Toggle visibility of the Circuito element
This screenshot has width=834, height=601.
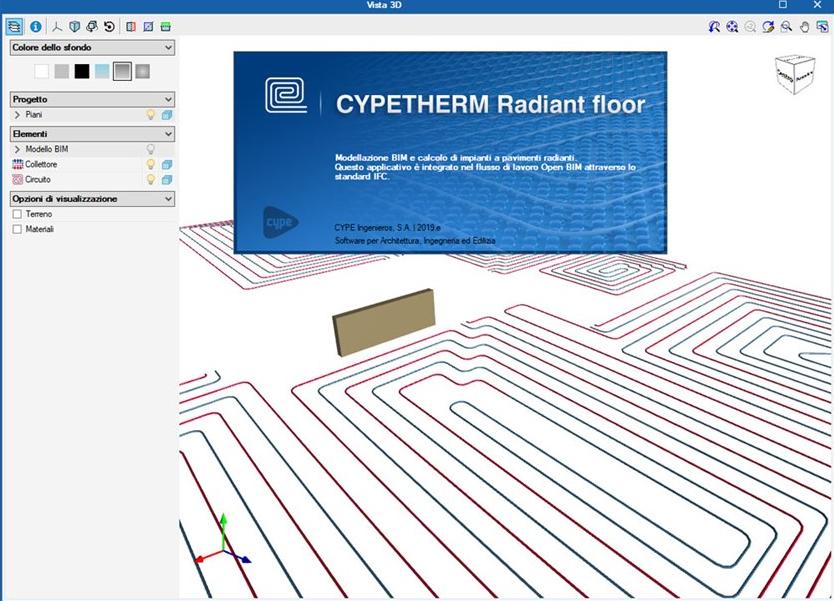coord(152,177)
